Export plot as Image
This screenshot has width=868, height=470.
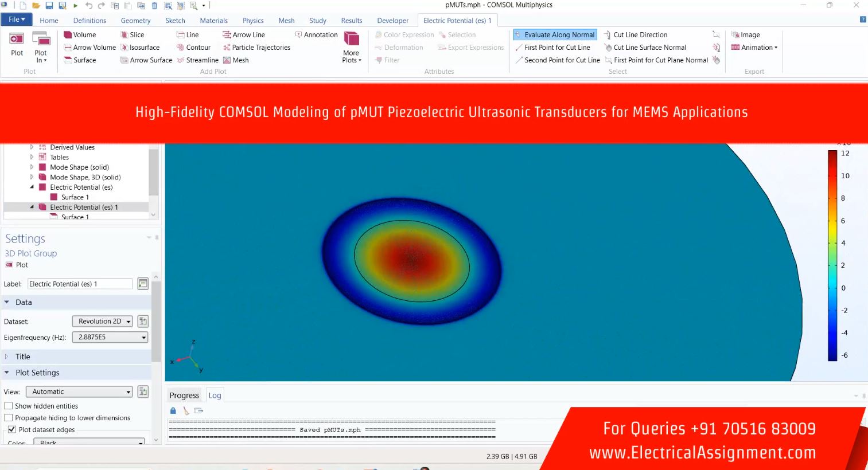[x=746, y=35]
